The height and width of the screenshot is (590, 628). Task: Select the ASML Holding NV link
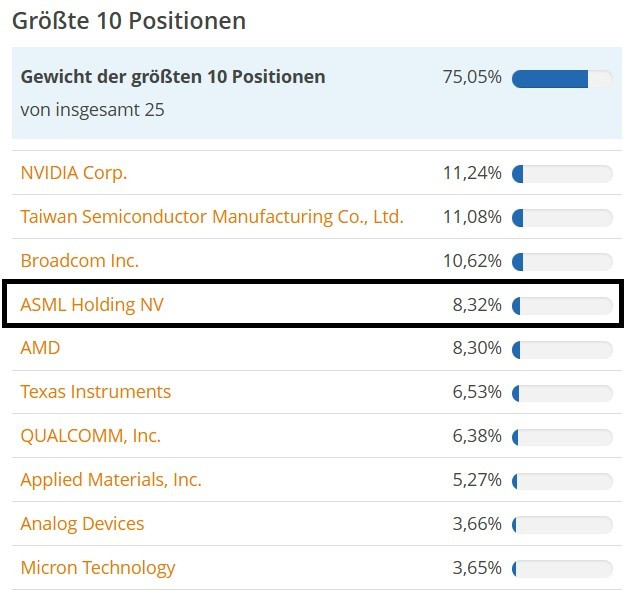tap(92, 305)
